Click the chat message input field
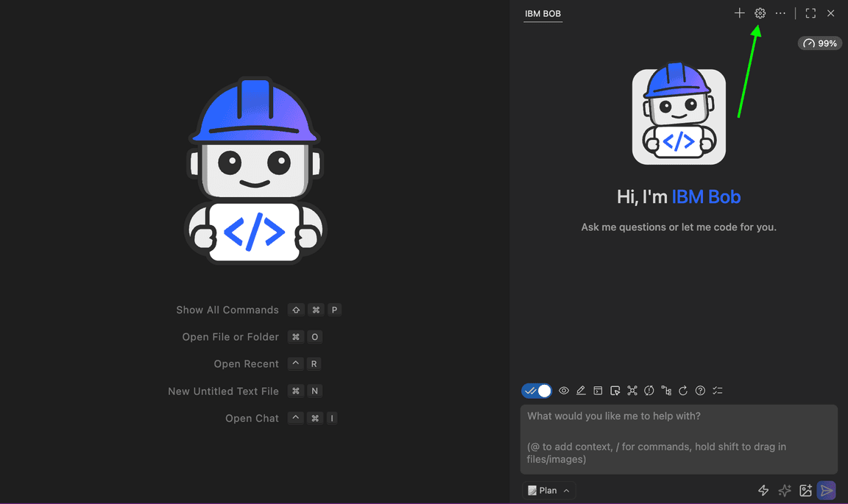This screenshot has height=504, width=848. point(678,439)
